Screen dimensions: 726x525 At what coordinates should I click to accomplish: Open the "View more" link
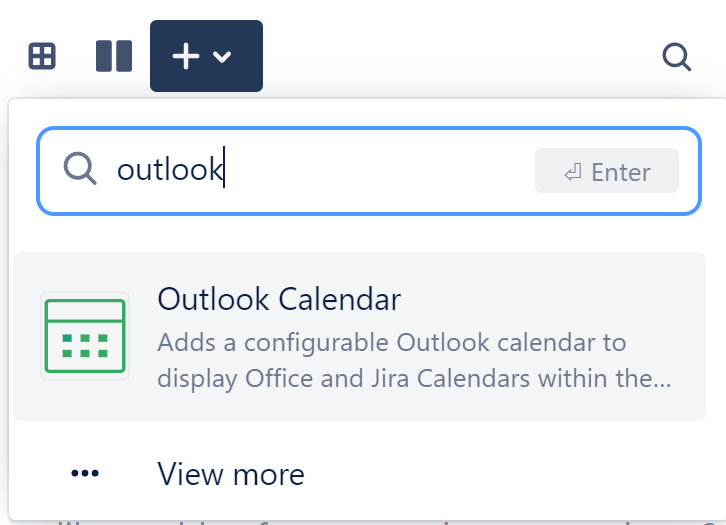point(230,474)
